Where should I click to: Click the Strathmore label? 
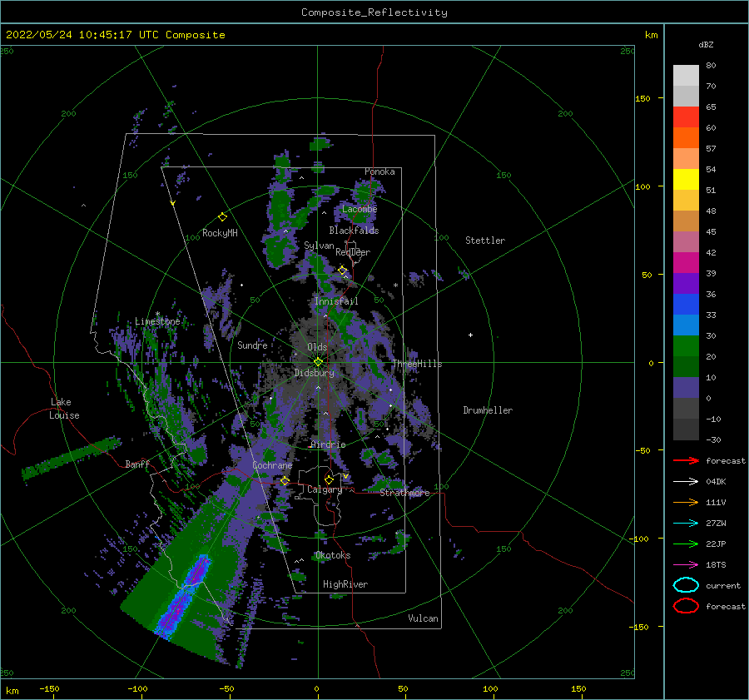coord(404,493)
